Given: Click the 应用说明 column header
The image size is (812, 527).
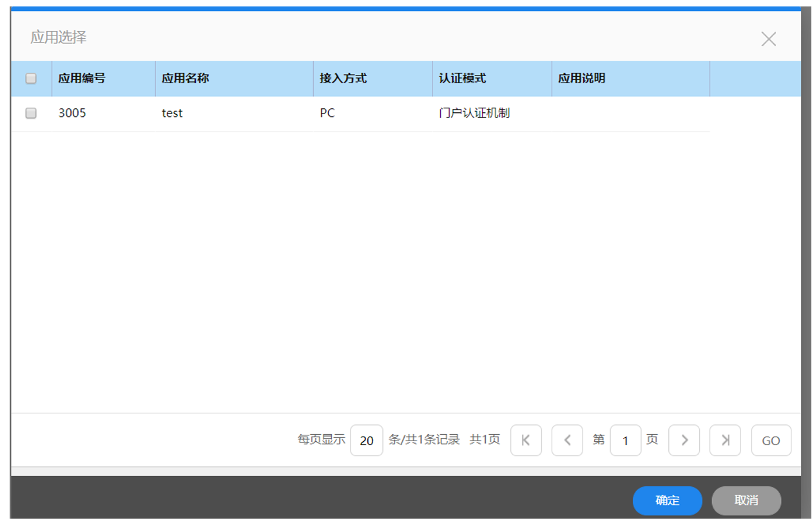Looking at the screenshot, I should click(582, 79).
